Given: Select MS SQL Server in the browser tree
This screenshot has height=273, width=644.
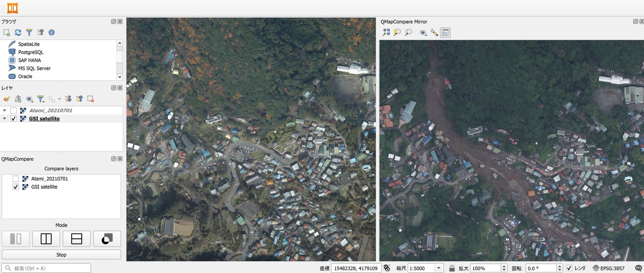Looking at the screenshot, I should (34, 68).
